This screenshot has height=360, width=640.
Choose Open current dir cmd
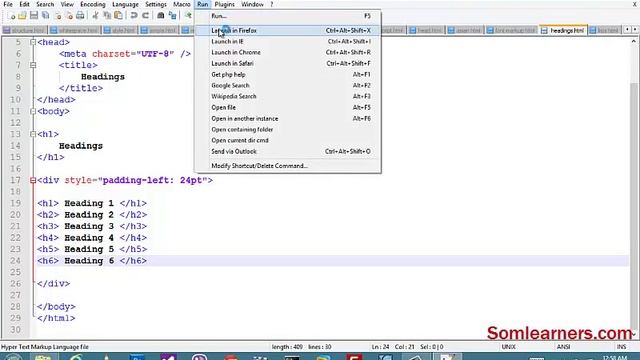click(x=288, y=140)
